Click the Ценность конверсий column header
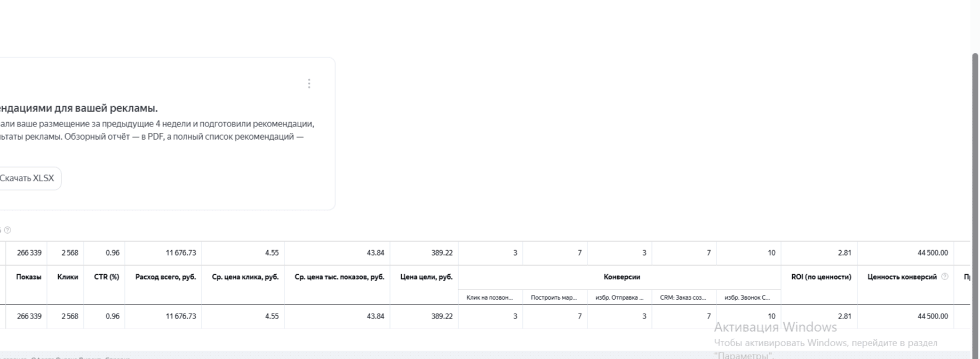Viewport: 980px width, 359px height. tap(902, 277)
